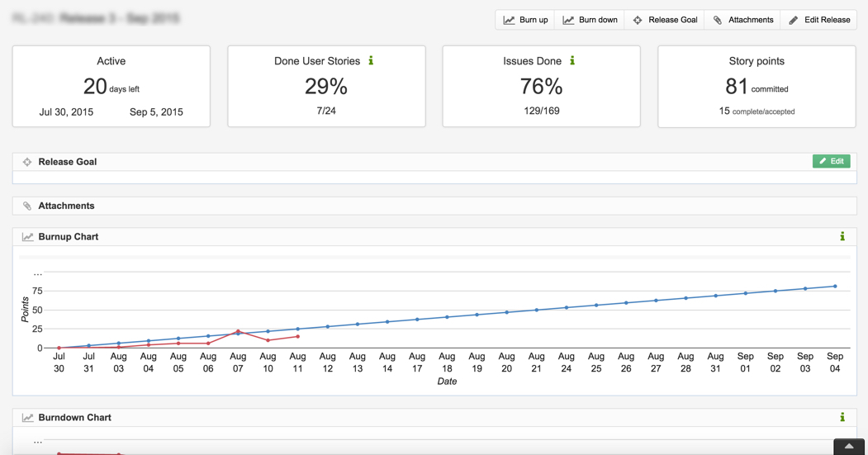Select the red data point on Aug 07

coord(238,331)
